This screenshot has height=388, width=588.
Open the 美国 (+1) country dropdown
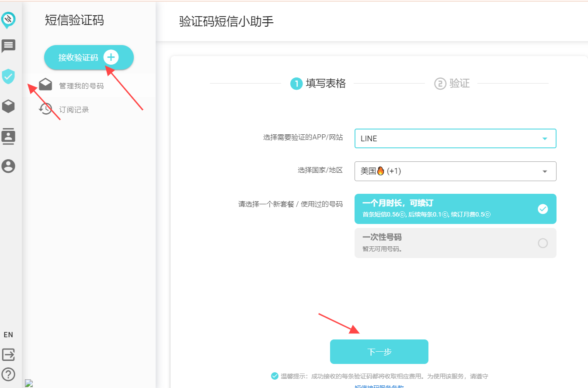point(456,171)
